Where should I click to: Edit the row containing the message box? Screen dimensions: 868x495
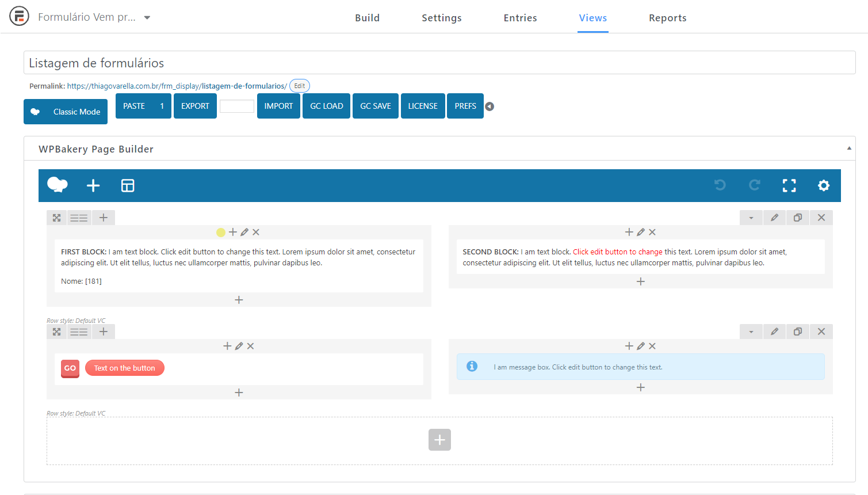775,332
